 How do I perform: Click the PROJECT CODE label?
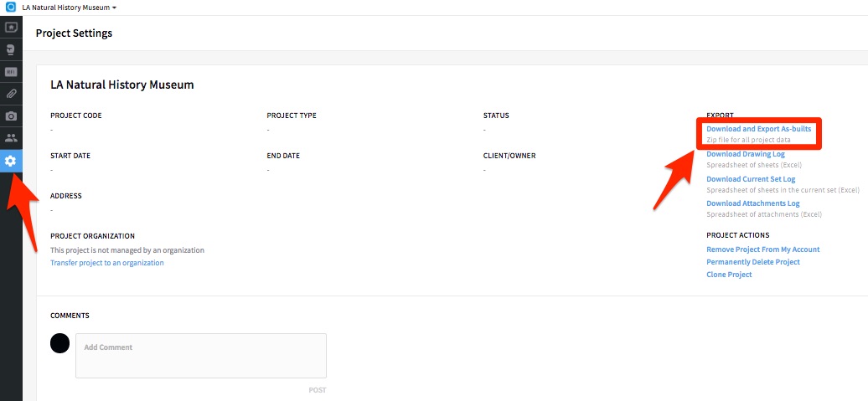(76, 116)
